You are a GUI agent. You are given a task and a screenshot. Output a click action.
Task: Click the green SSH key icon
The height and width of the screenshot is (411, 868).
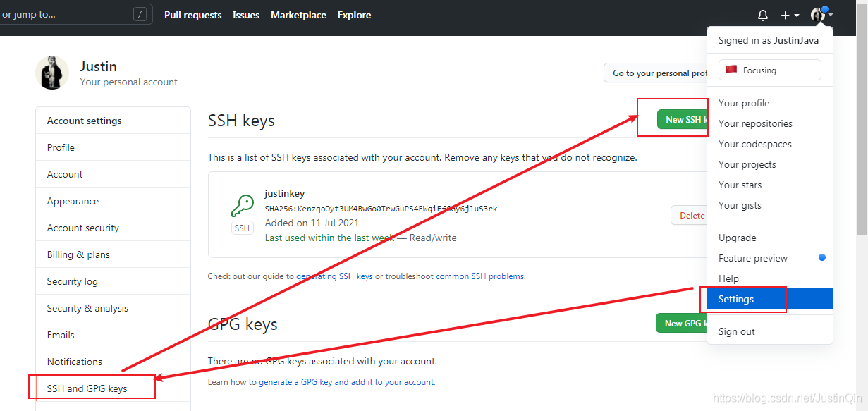click(243, 206)
